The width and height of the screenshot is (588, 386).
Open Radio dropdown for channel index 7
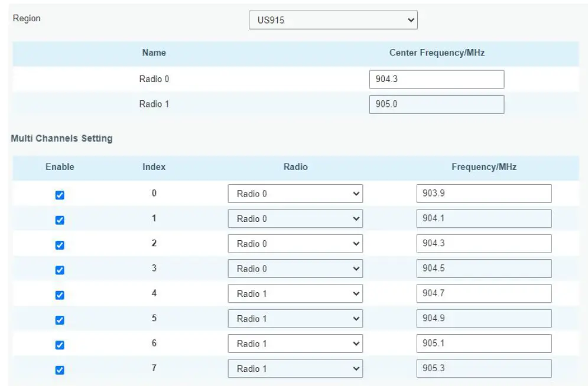(295, 368)
